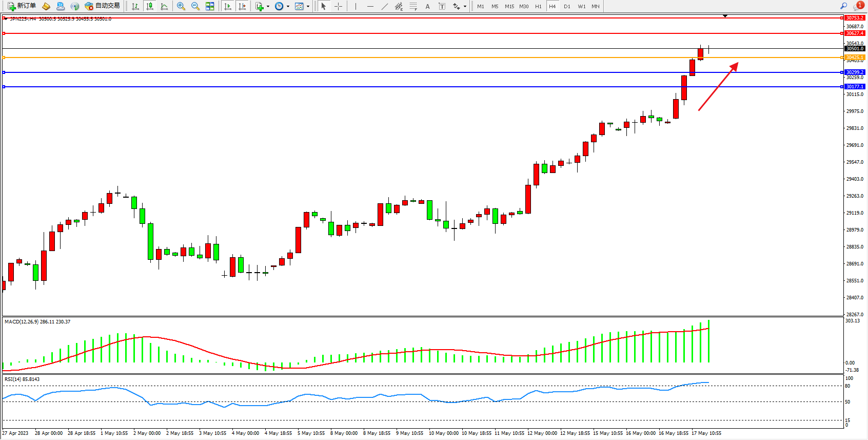This screenshot has width=868, height=440.
Task: Open the chart templates dropdown arrow
Action: tap(308, 7)
